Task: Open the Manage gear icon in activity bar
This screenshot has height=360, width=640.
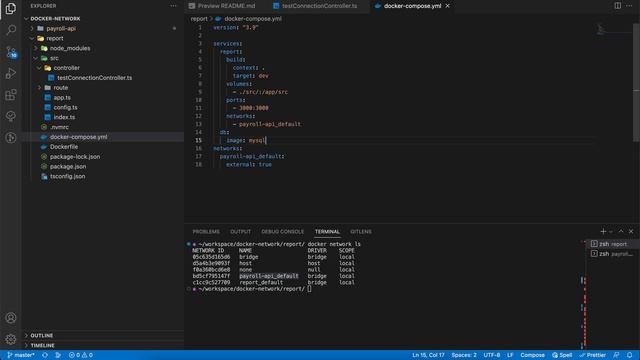Action: tap(11, 339)
